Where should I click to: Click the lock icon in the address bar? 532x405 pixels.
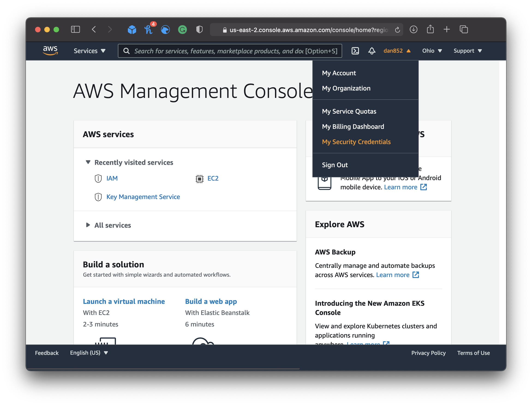[x=225, y=30]
